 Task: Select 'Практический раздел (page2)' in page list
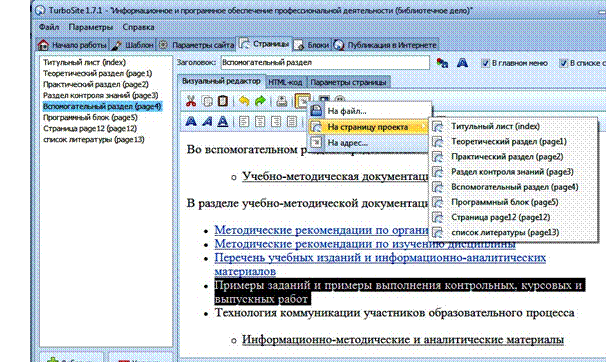[95, 84]
